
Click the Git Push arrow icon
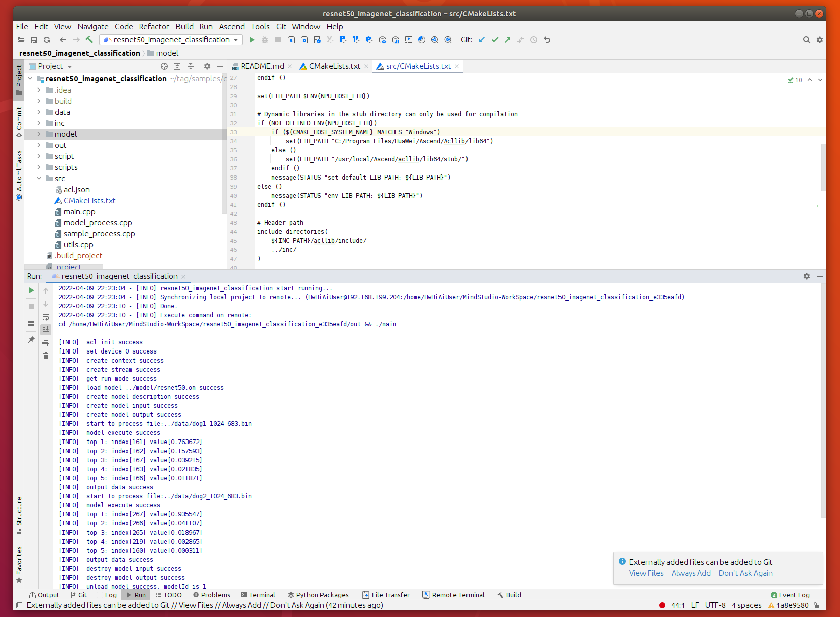[508, 40]
